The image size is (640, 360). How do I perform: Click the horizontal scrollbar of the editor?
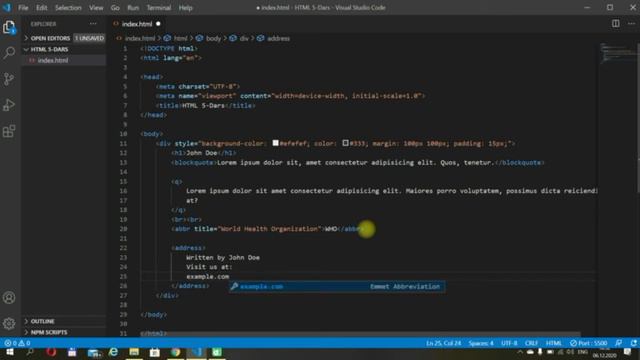click(360, 334)
